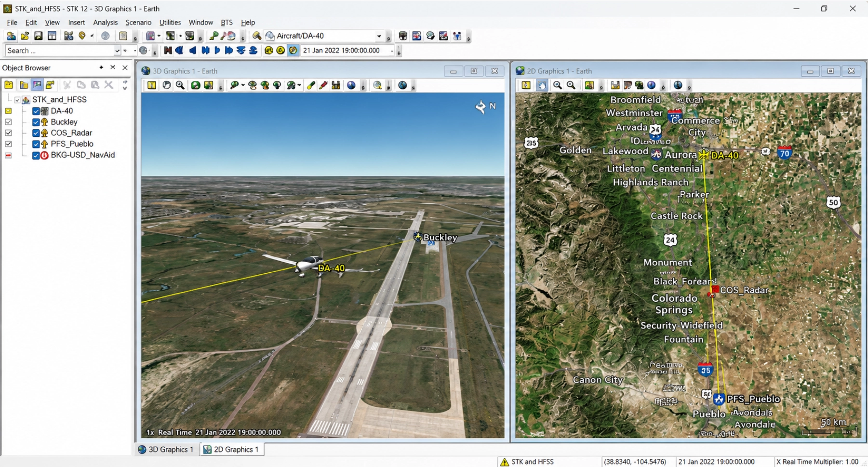Click the "X Real Time Multiplier: 1.00" status text
868x467 pixels.
tap(817, 462)
